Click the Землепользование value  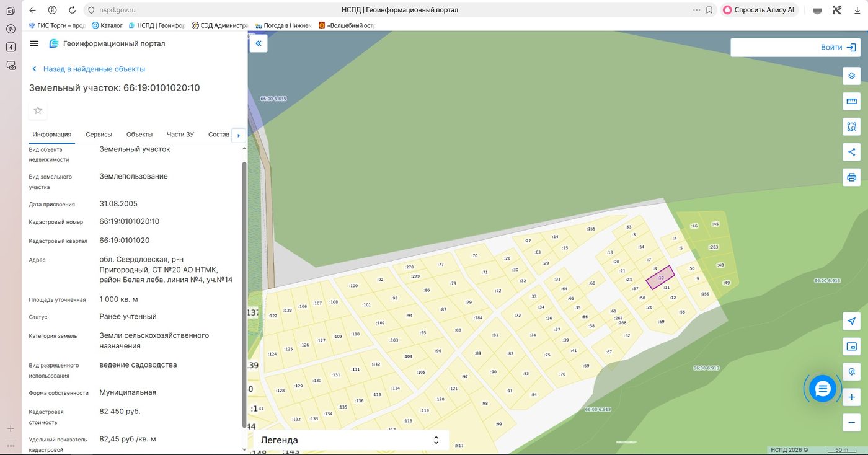click(134, 176)
